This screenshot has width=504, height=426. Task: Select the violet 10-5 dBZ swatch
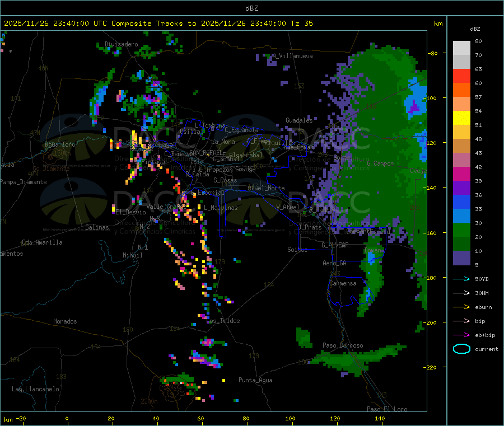click(x=461, y=258)
